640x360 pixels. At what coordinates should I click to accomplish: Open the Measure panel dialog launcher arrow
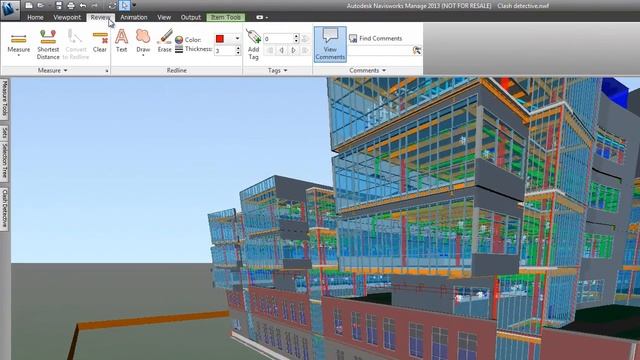click(107, 71)
